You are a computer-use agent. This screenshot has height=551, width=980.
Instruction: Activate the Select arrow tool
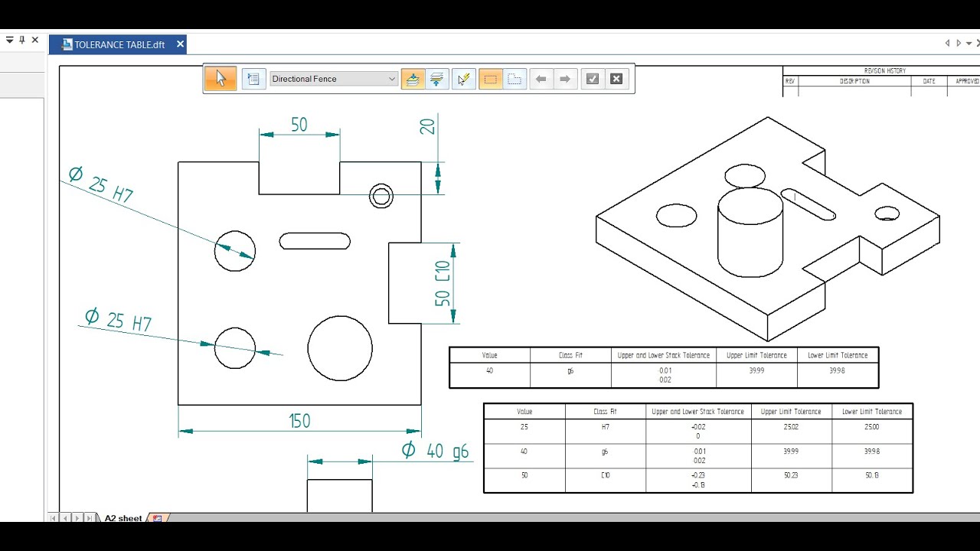[x=220, y=79]
